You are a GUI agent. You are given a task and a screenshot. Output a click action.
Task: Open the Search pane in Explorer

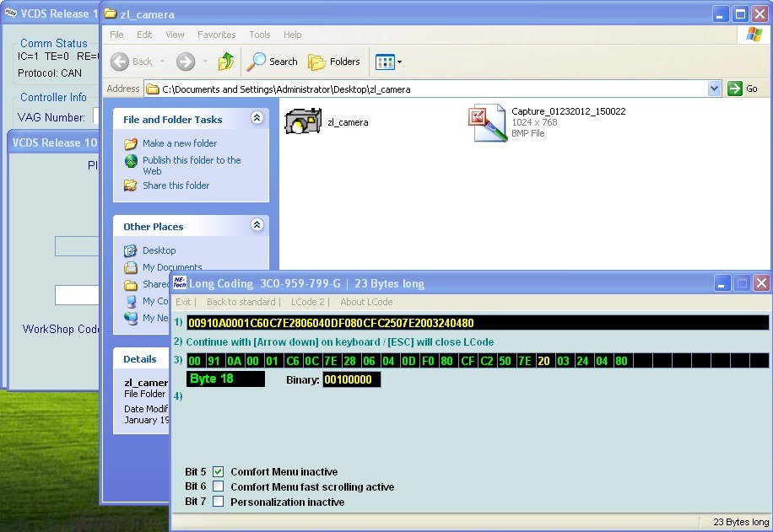(272, 62)
